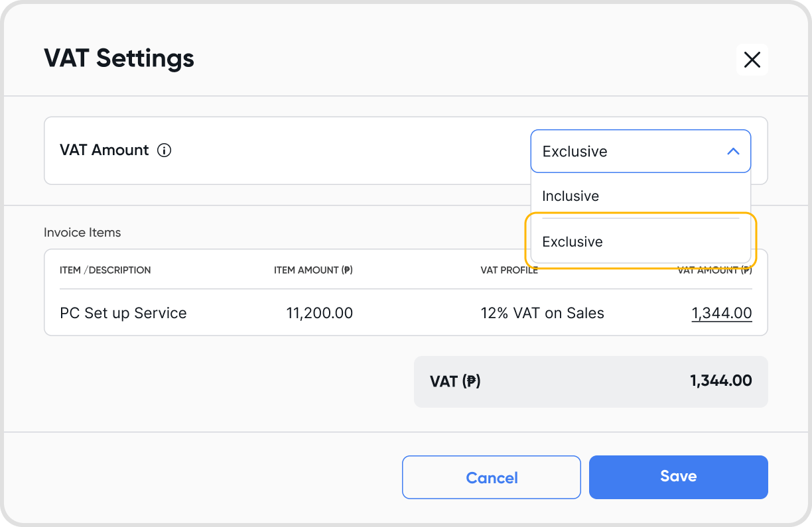Click the info icon beside VAT Amount
Screen dimensions: 812x527
(164, 150)
